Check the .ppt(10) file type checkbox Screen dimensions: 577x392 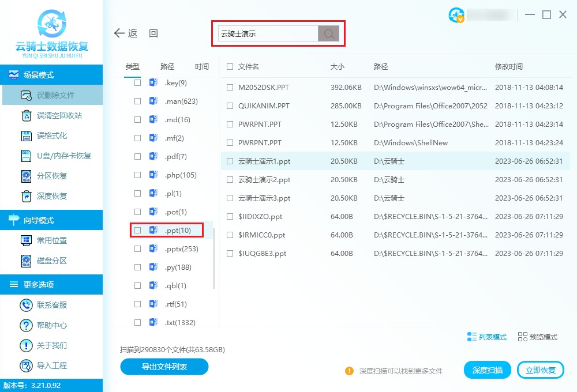[137, 230]
